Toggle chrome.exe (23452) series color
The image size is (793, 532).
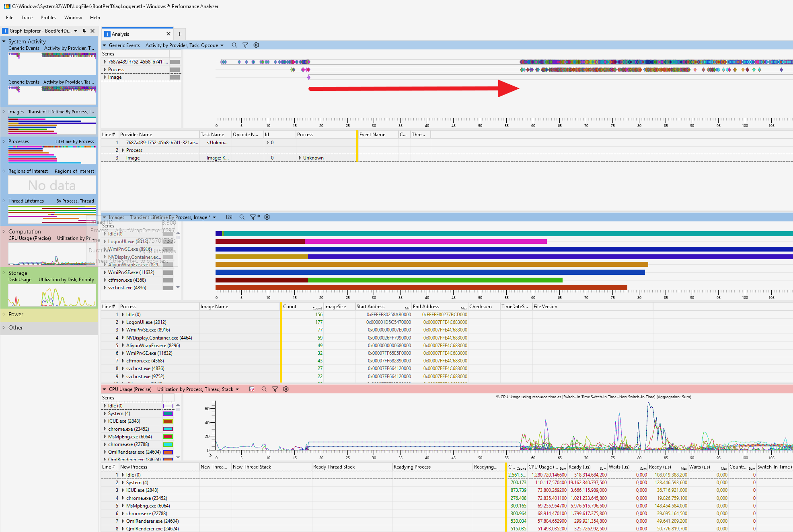tap(168, 429)
